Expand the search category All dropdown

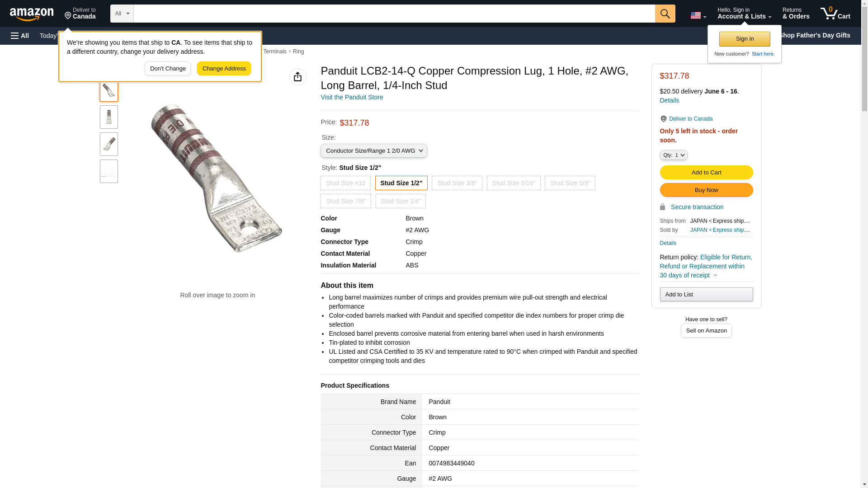click(x=122, y=14)
